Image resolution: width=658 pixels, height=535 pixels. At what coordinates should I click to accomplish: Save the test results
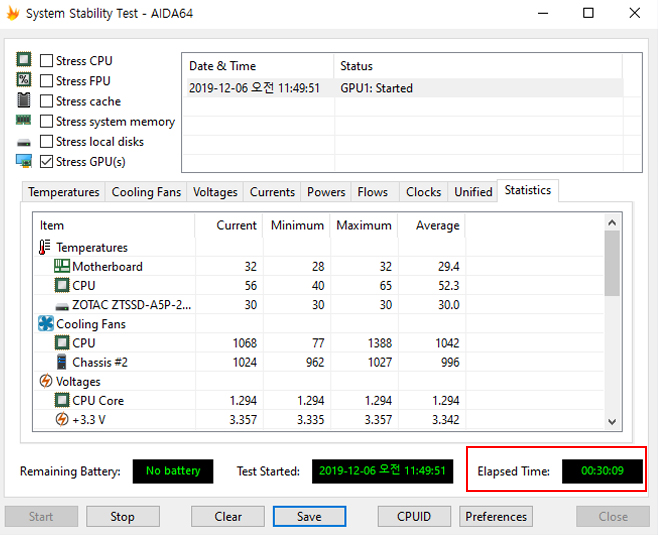coord(309,516)
